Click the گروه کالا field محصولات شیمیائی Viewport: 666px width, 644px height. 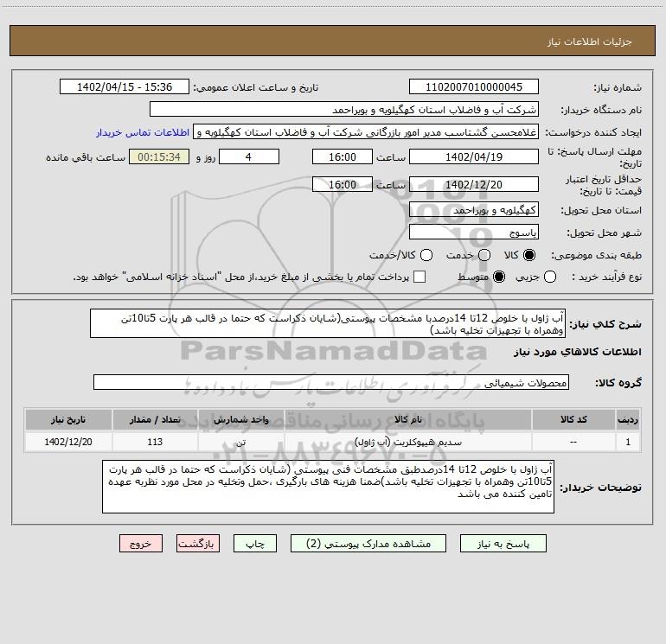click(x=331, y=382)
